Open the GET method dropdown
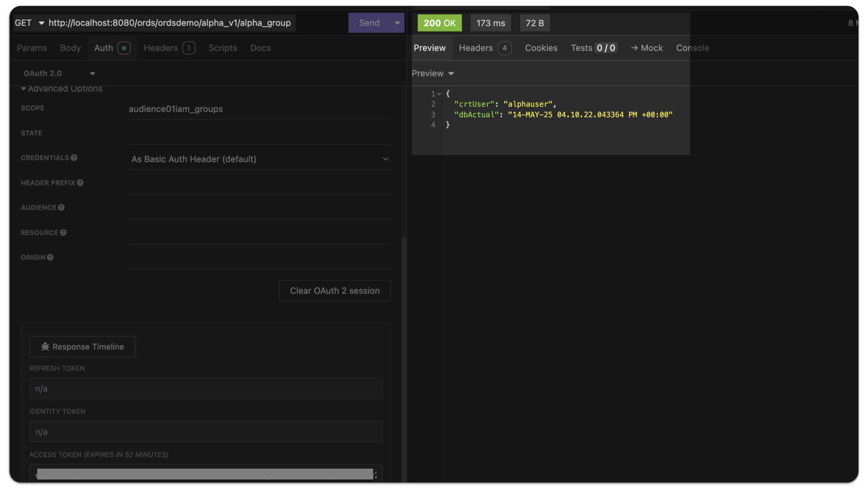The image size is (868, 488). 41,23
